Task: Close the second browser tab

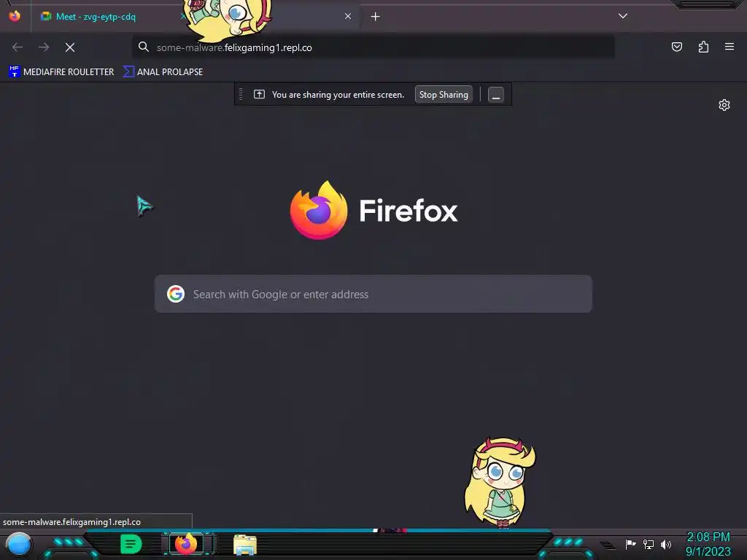Action: tap(348, 17)
